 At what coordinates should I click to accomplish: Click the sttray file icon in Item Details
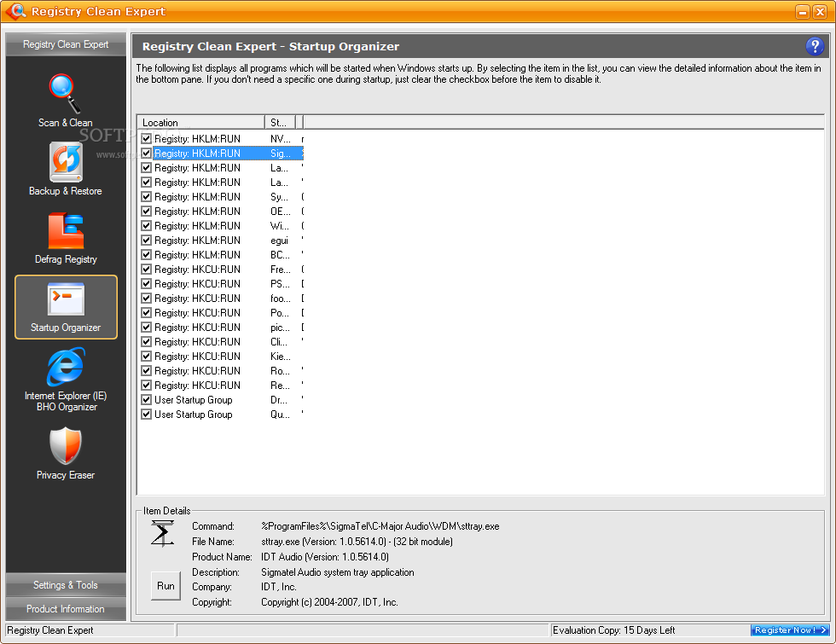point(162,534)
